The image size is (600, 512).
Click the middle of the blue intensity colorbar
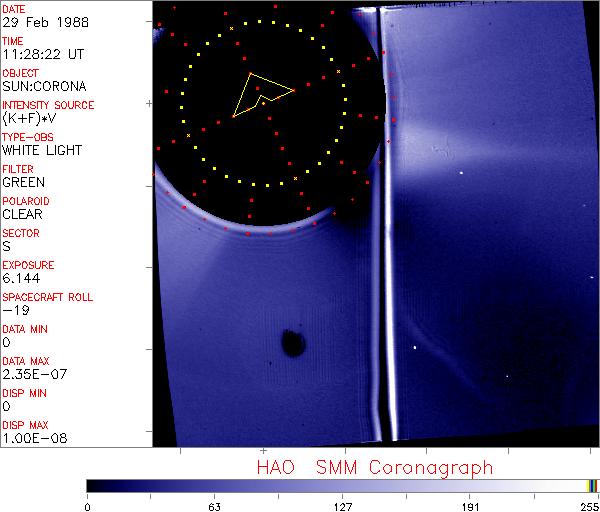tap(340, 486)
